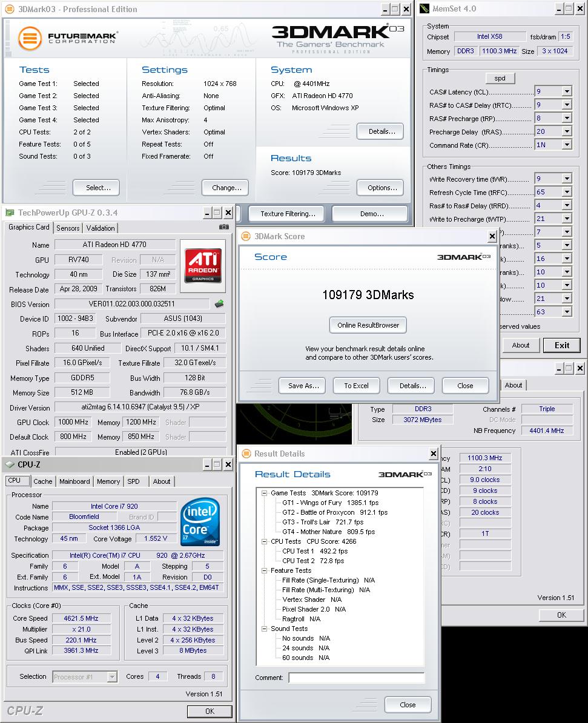Open the Precharge Delay (tRAS) dropdown
This screenshot has width=588, height=723.
click(x=567, y=131)
